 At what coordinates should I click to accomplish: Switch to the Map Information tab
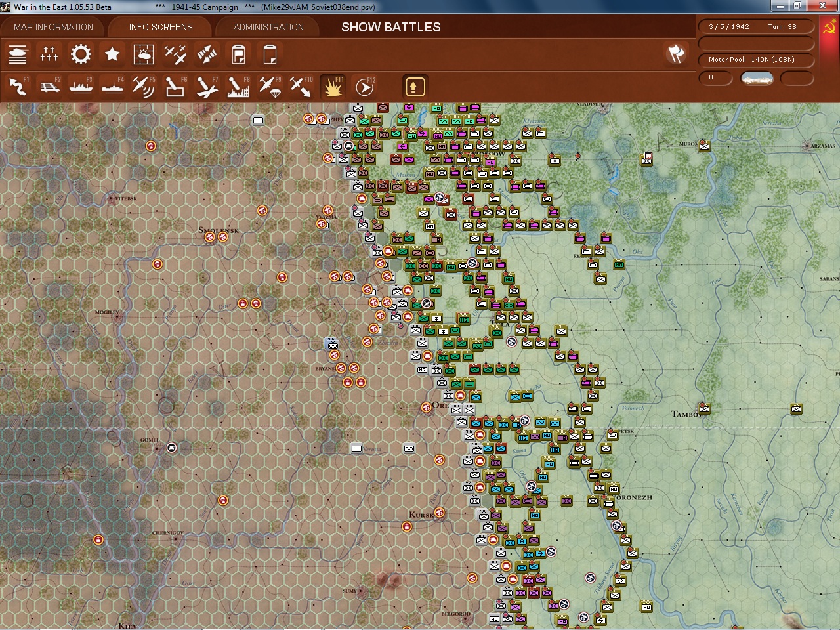[53, 27]
